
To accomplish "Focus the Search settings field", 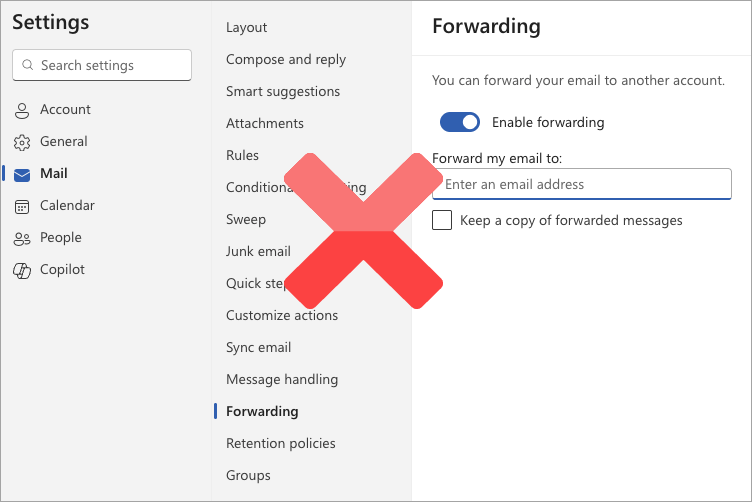I will (112, 66).
